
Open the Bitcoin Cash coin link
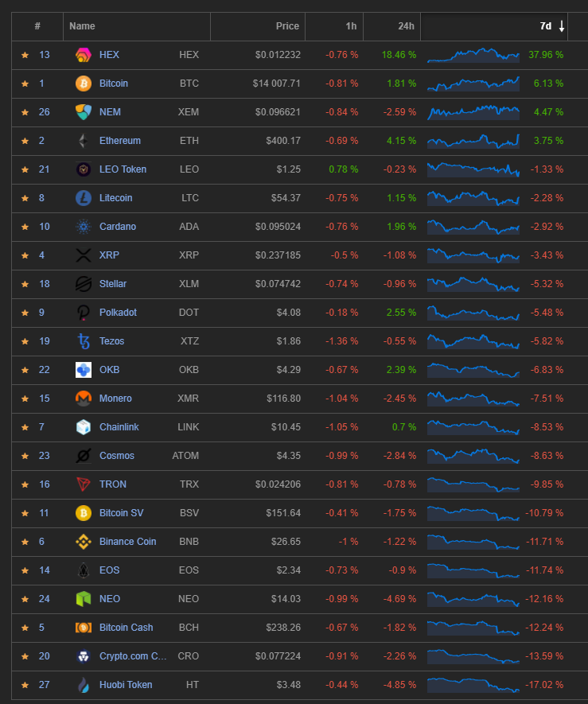[127, 628]
